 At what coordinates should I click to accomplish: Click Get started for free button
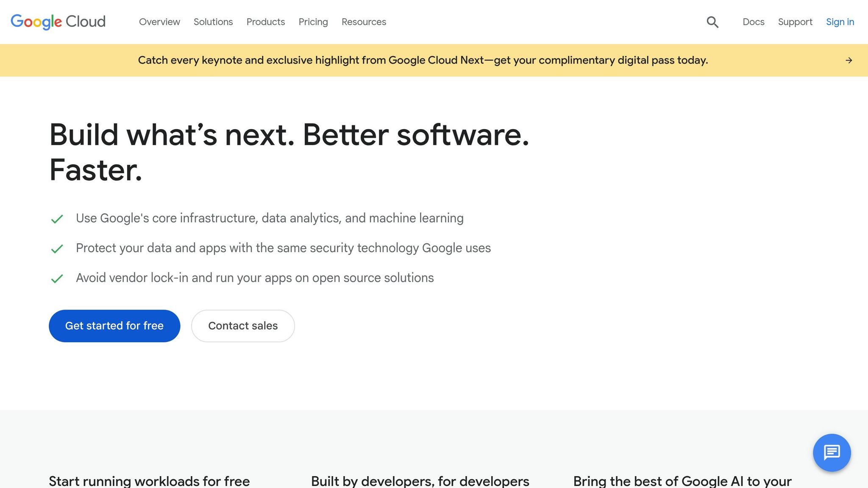pos(114,326)
